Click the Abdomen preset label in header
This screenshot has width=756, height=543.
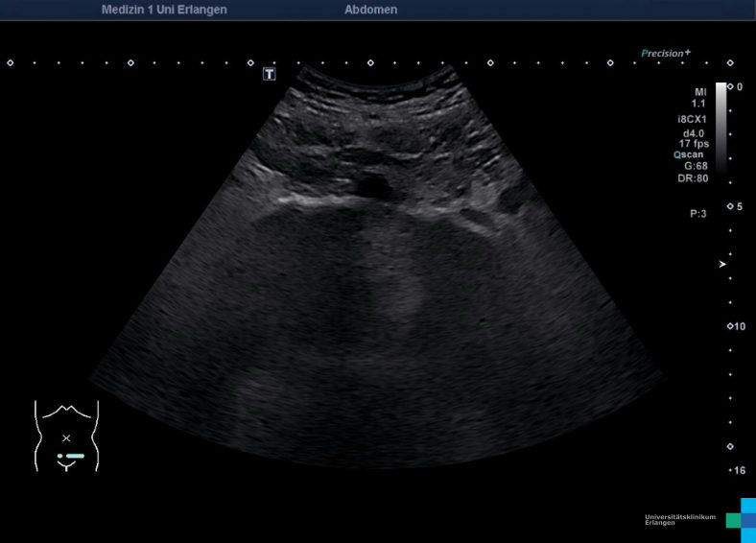click(x=370, y=10)
